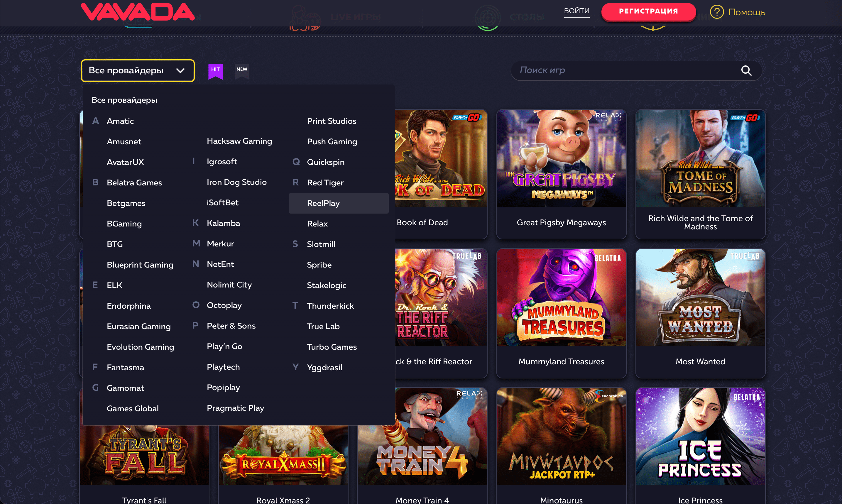Viewport: 842px width, 504px height.
Task: Toggle the NEW games filter
Action: click(x=242, y=71)
